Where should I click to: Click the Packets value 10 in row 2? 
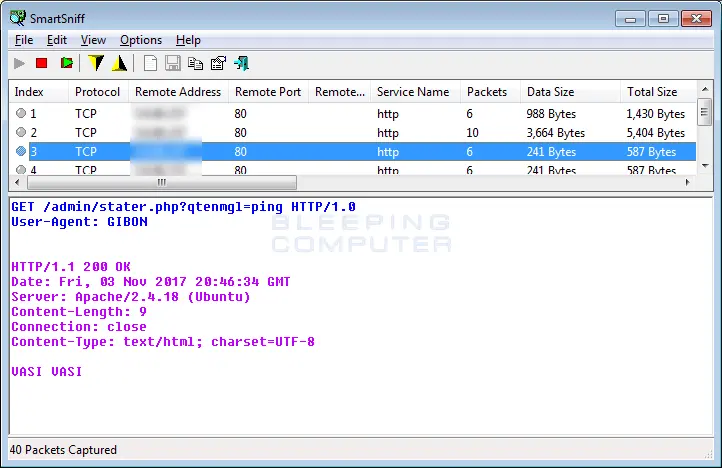(x=472, y=133)
